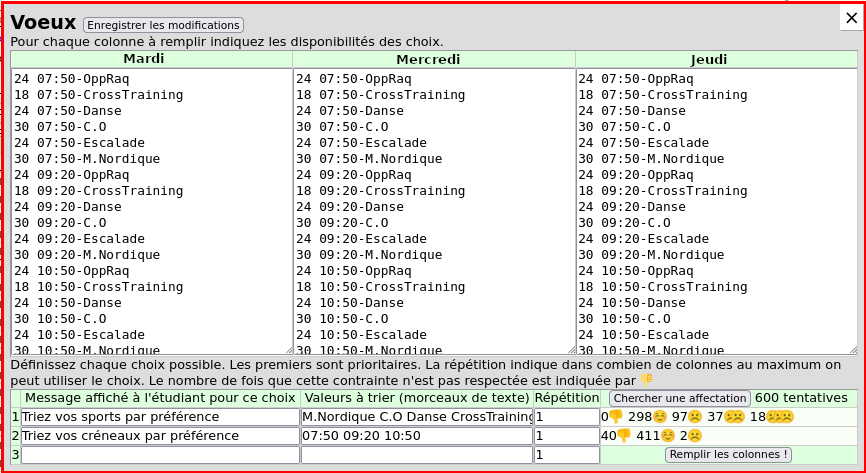The width and height of the screenshot is (866, 473).
Task: Click the smiley icon next to 411
Action: (x=670, y=436)
